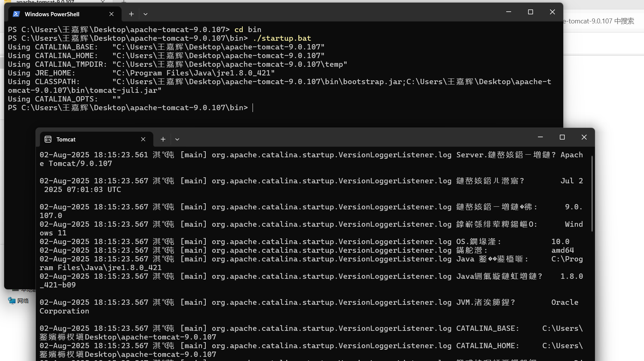Maximize the PowerShell window

[x=530, y=12]
